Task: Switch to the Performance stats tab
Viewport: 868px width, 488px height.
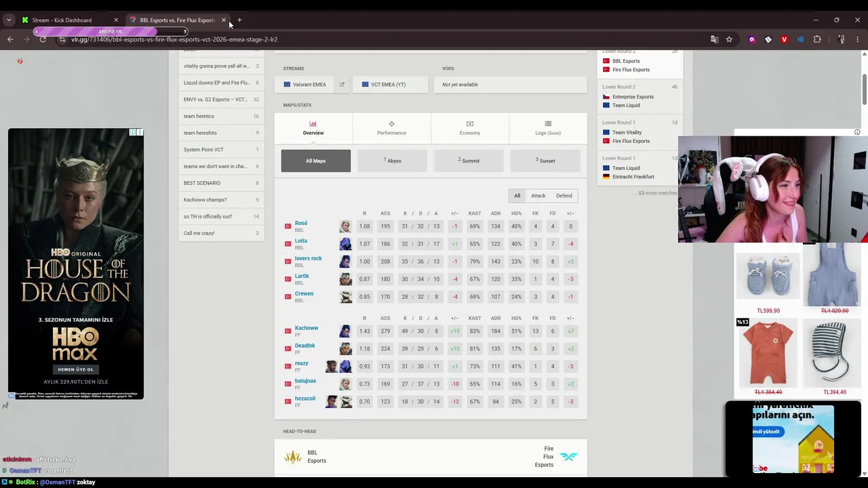Action: pos(391,128)
